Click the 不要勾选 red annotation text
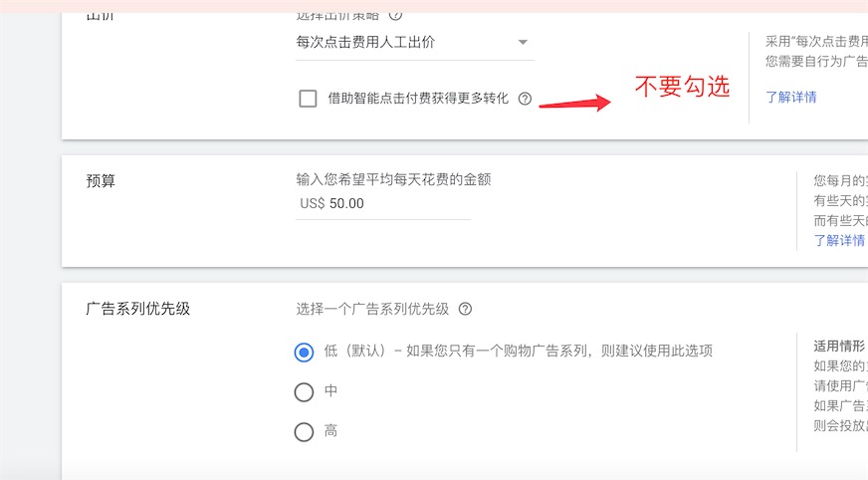The width and height of the screenshot is (868, 480). pos(682,87)
